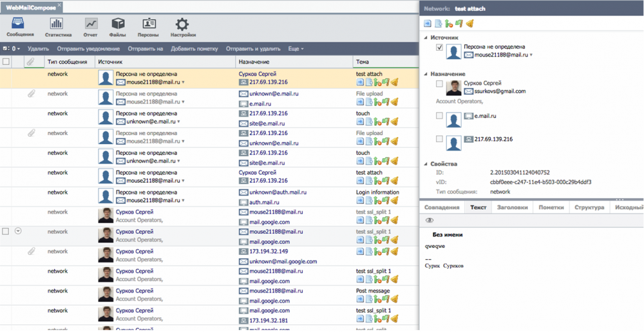Image resolution: width=644 pixels, height=332 pixels.
Task: Click Отправить и удалить button
Action: click(253, 48)
